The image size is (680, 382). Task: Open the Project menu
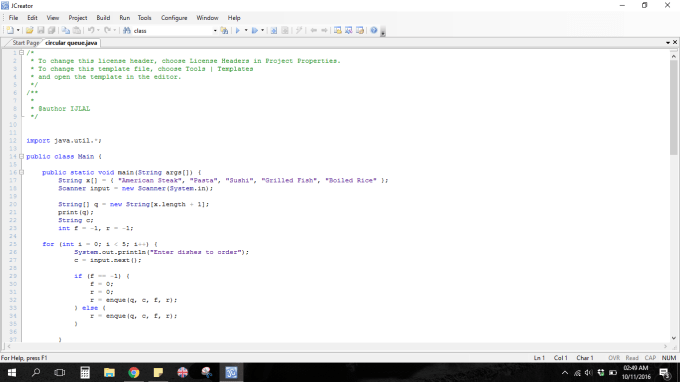(x=78, y=18)
